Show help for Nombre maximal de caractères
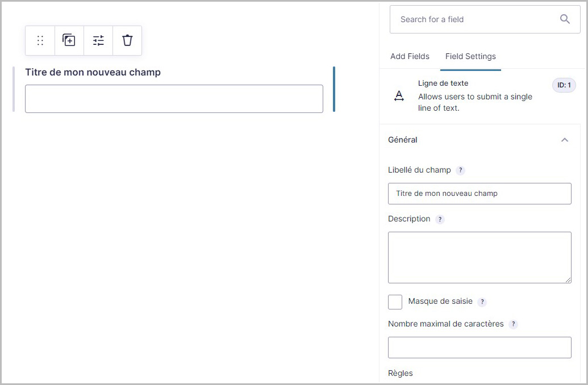 513,324
